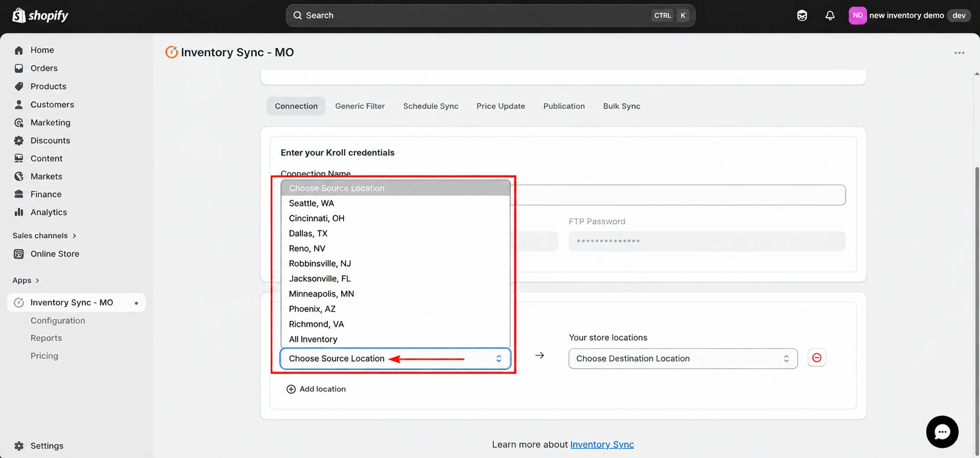Open Choose Destination Location dropdown
Screen dimensions: 980x458
click(683, 359)
